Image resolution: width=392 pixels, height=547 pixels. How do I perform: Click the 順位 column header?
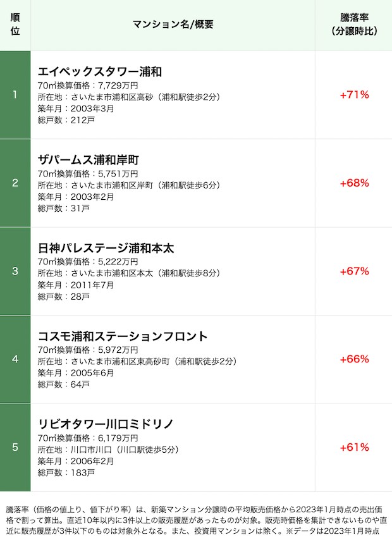coord(15,24)
